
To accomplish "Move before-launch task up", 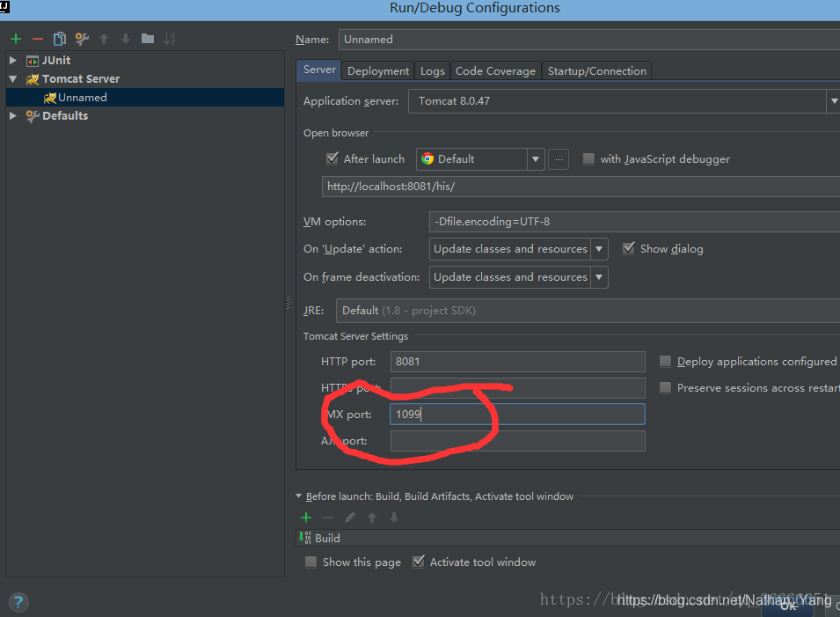I will click(372, 518).
